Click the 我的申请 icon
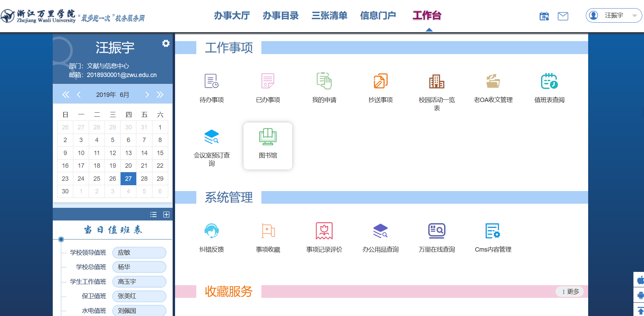 coord(324,81)
